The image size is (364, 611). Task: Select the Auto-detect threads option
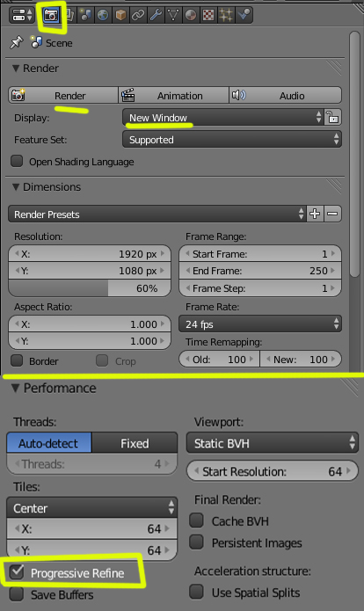point(48,443)
